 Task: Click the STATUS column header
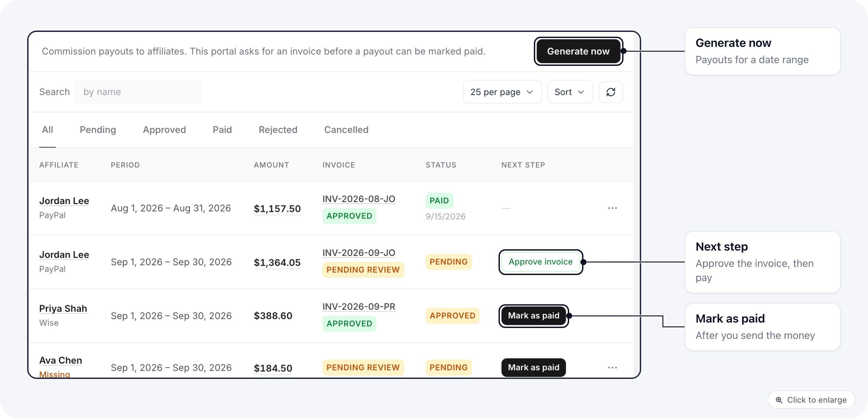coord(441,165)
